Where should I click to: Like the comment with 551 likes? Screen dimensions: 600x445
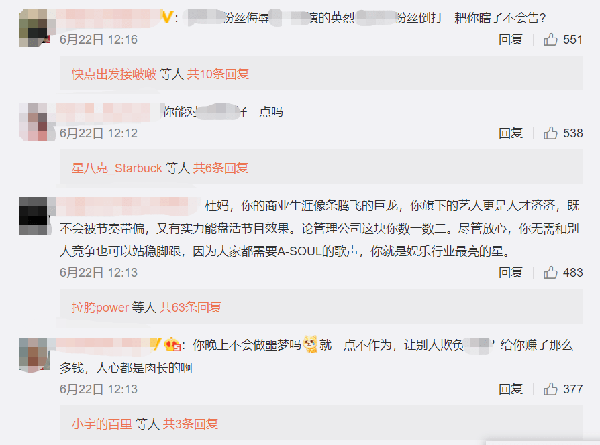(x=550, y=39)
